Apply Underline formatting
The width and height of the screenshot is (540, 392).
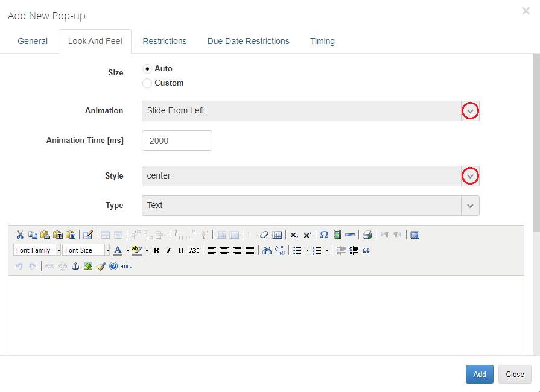(x=181, y=250)
